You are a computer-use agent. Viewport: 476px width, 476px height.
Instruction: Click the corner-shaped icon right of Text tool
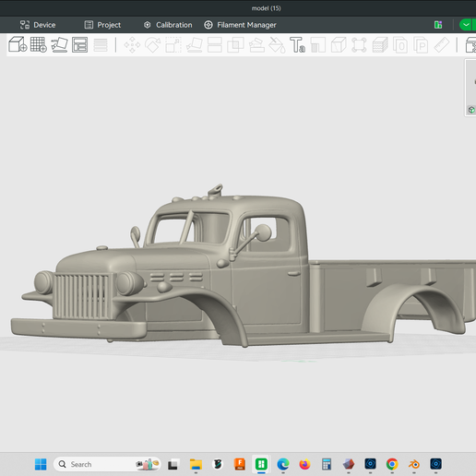318,45
